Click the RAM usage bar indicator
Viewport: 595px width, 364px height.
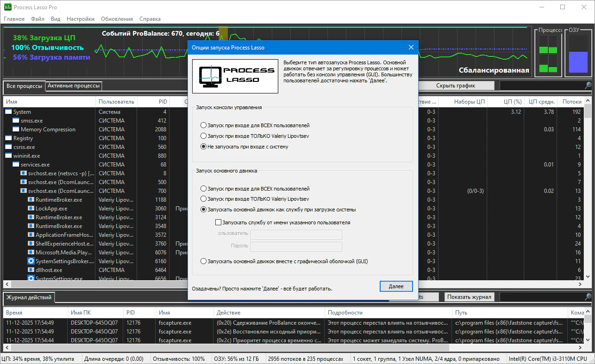[577, 62]
